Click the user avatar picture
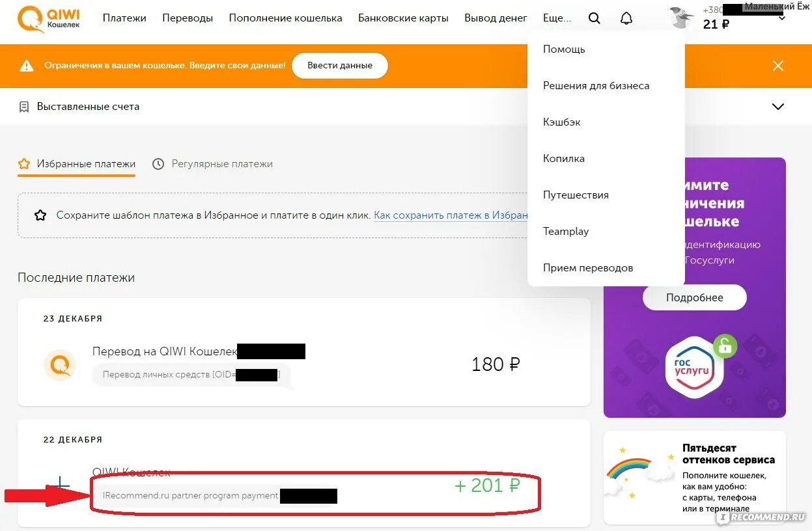 [681, 18]
